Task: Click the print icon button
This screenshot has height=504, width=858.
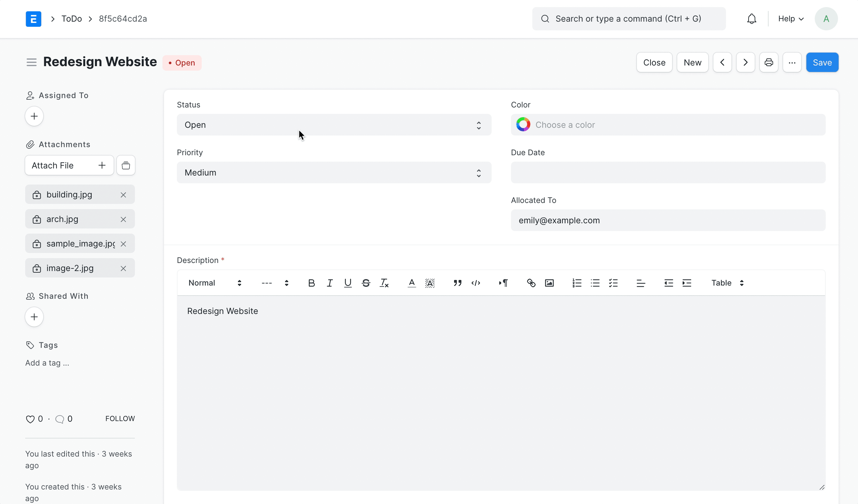Action: tap(769, 63)
